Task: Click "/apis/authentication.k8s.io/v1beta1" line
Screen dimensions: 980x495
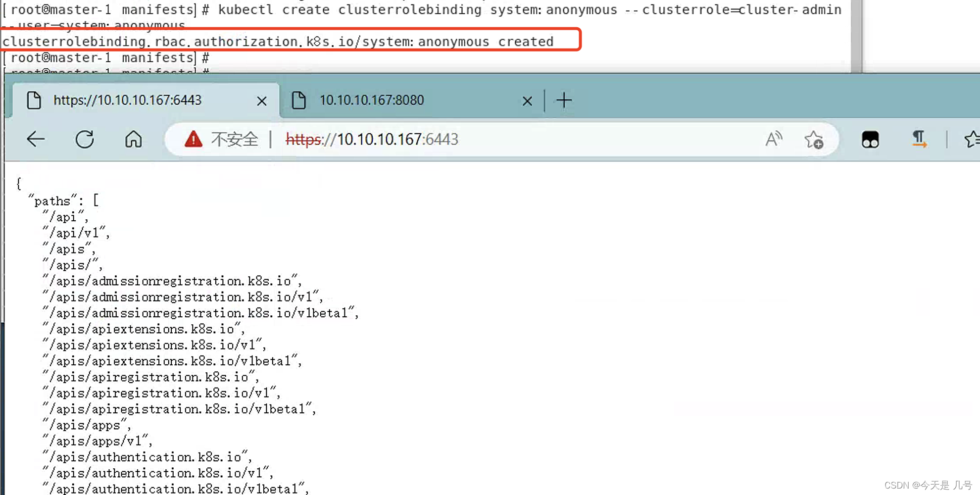Action: point(176,489)
